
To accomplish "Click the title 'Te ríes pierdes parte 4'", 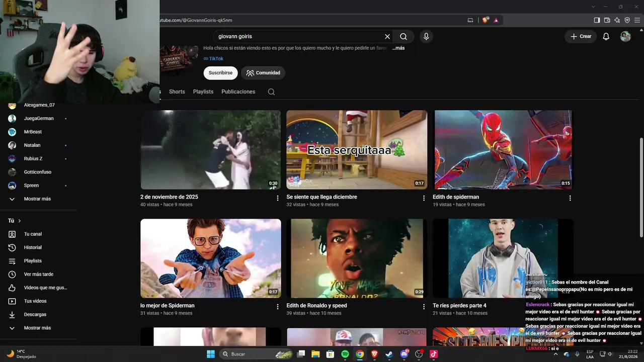I will pyautogui.click(x=459, y=306).
